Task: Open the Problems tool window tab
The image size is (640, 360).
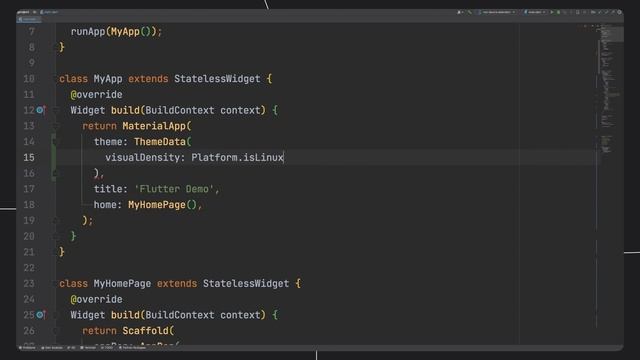Action: click(27, 348)
